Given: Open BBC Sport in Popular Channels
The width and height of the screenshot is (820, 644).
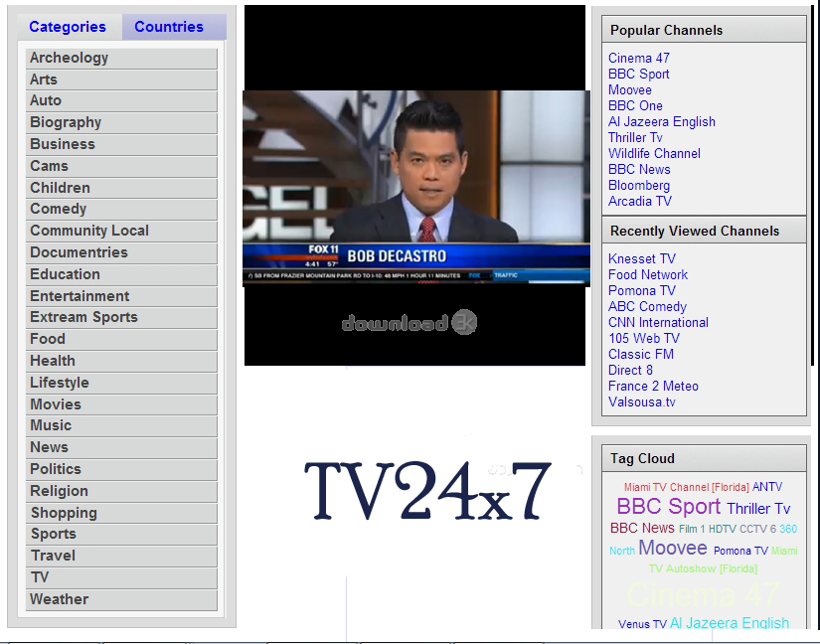Looking at the screenshot, I should 638,75.
